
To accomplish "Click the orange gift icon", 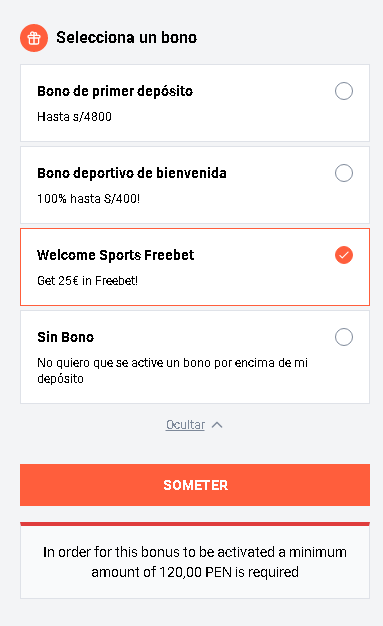I will pos(34,38).
